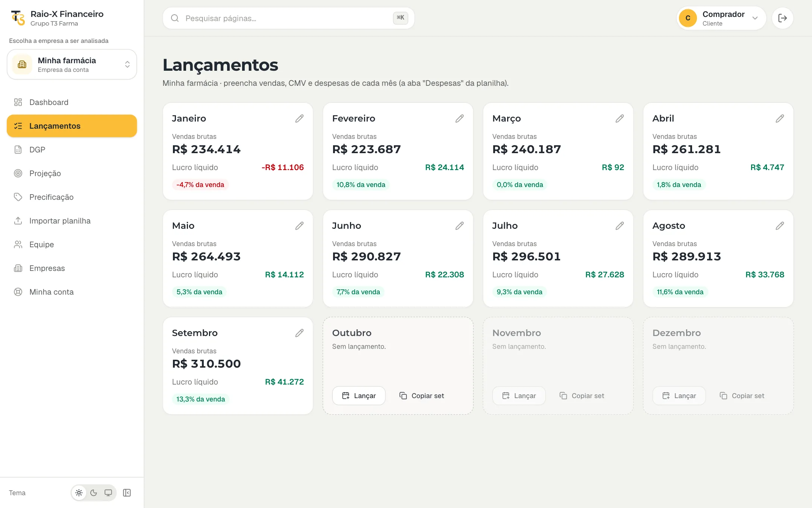This screenshot has width=812, height=508.
Task: Edit Abril using the pencil icon
Action: click(780, 119)
